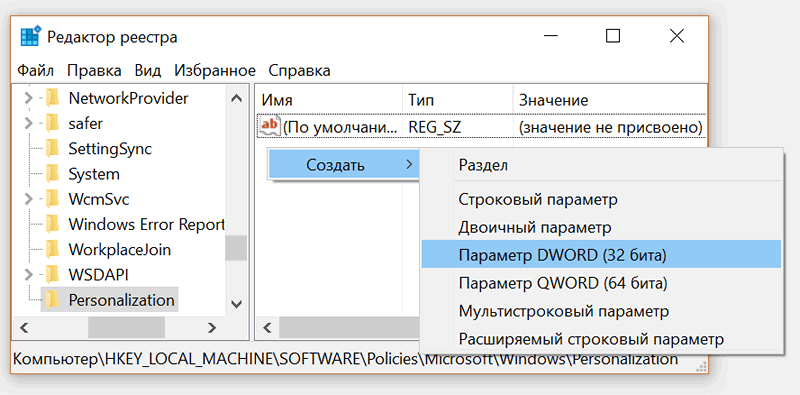Select the Windows Error Report key label
Viewport: 800px width, 395px height.
click(146, 224)
